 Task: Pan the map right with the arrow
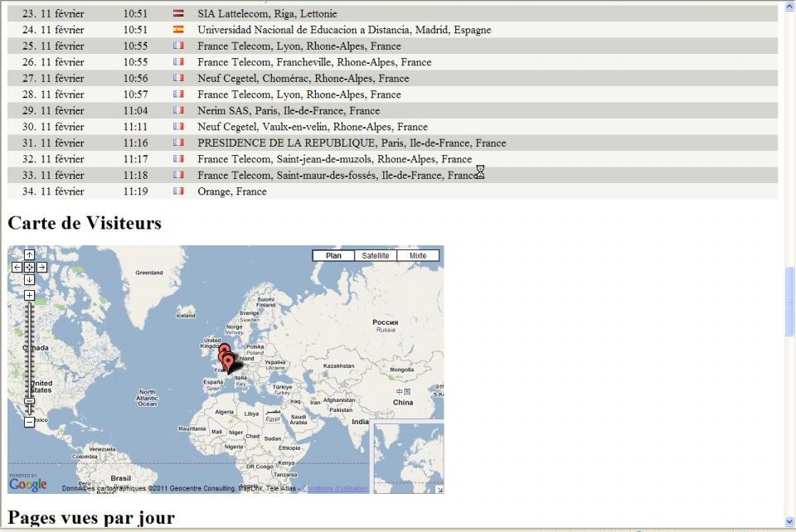pos(42,268)
